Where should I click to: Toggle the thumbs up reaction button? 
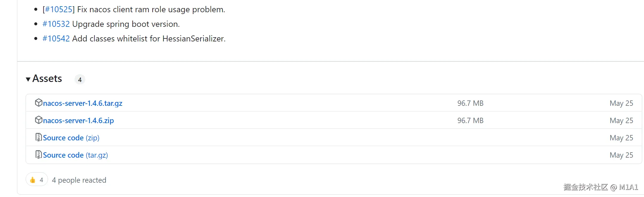37,180
